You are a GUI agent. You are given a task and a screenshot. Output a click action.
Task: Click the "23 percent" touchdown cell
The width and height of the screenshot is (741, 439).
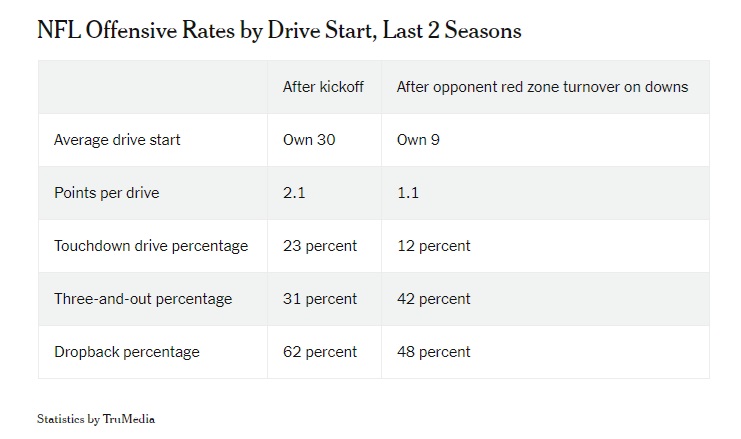pyautogui.click(x=320, y=246)
